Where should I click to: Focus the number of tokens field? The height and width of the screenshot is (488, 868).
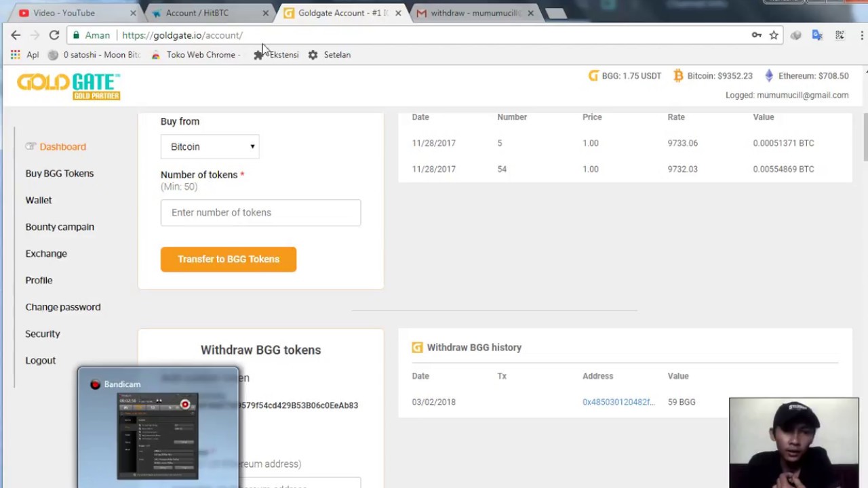click(x=261, y=213)
